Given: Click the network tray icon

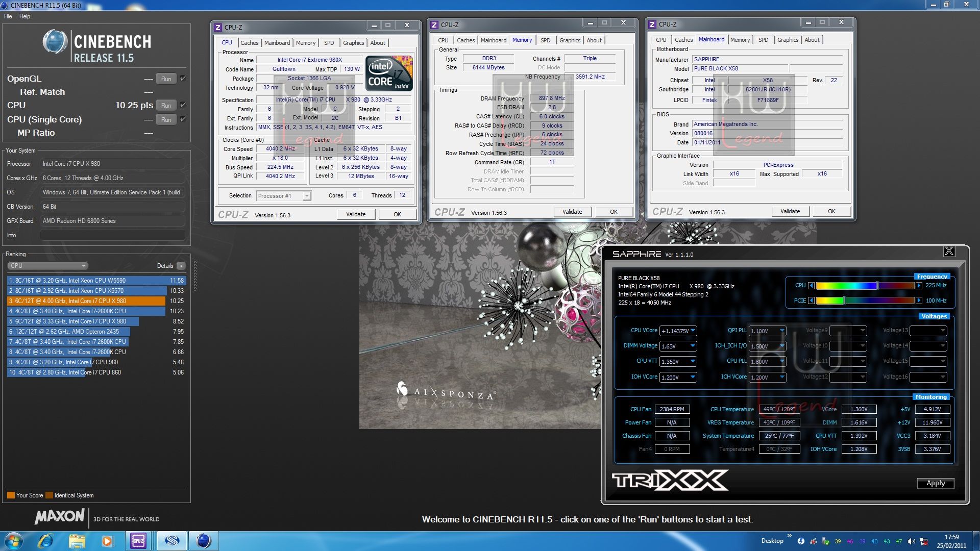Looking at the screenshot, I should 924,541.
